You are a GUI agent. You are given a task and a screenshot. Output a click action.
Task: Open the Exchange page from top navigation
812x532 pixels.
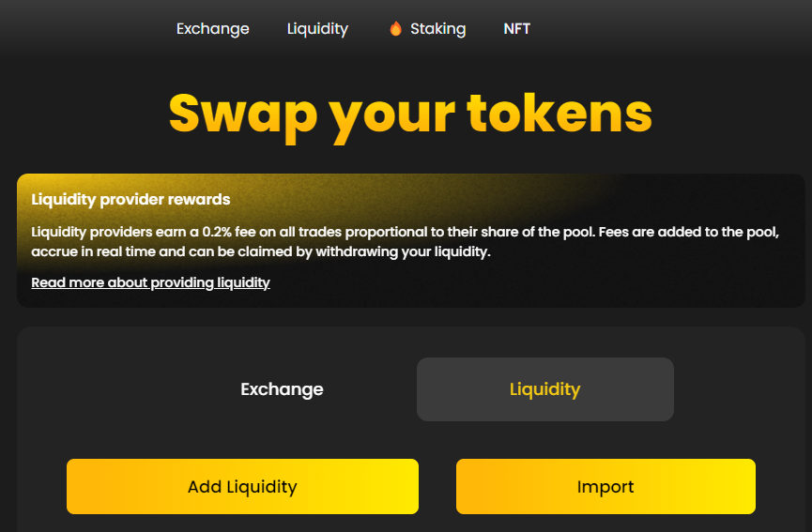click(x=213, y=29)
